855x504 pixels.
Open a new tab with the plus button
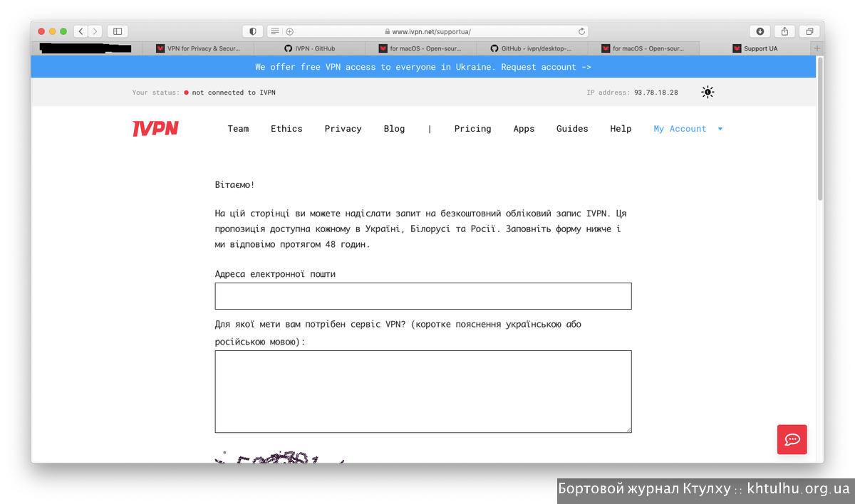817,48
